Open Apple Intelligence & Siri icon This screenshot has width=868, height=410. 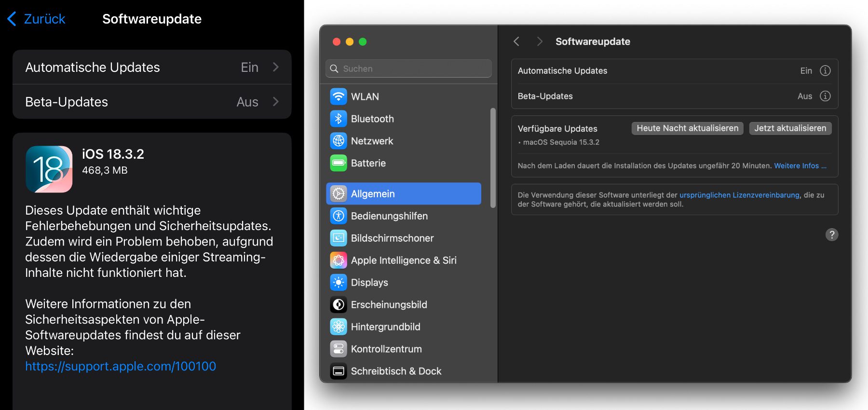coord(339,260)
